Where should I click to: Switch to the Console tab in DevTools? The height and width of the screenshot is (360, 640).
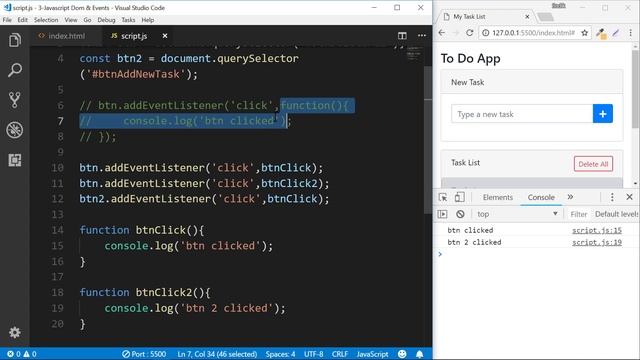541,197
